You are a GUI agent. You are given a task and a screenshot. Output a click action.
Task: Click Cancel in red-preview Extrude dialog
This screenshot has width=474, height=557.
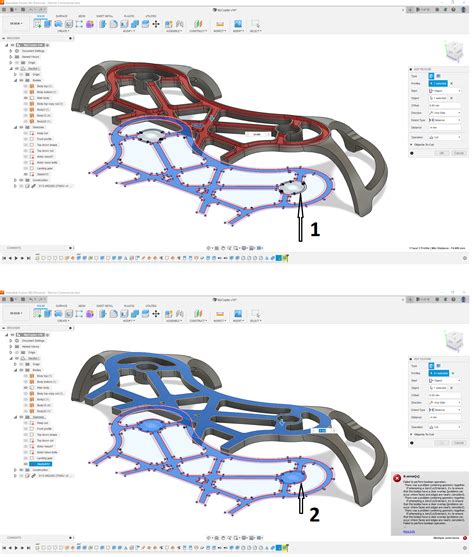point(459,153)
